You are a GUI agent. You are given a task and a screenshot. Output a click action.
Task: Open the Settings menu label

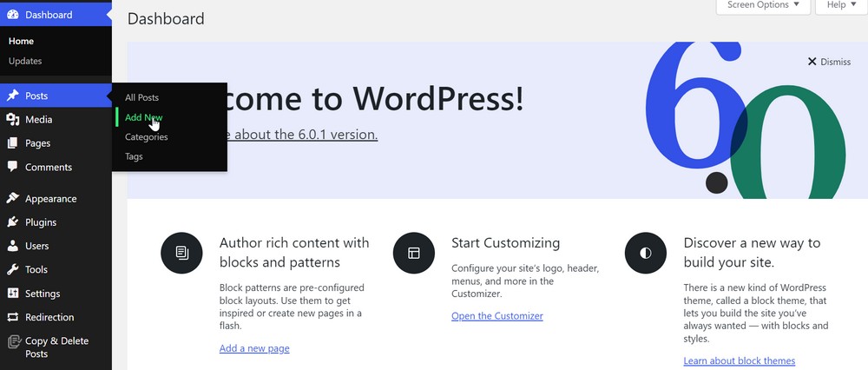(x=42, y=294)
